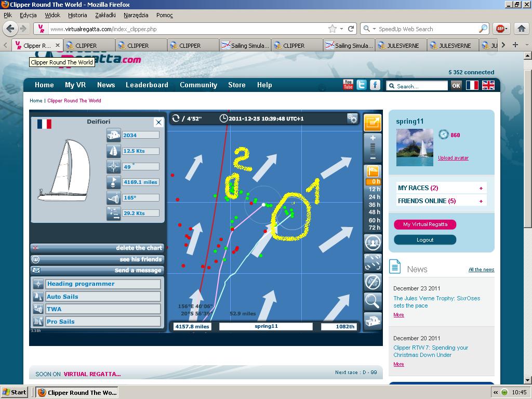Open the Historia menu in Firefox
This screenshot has width=532, height=399.
(x=77, y=15)
